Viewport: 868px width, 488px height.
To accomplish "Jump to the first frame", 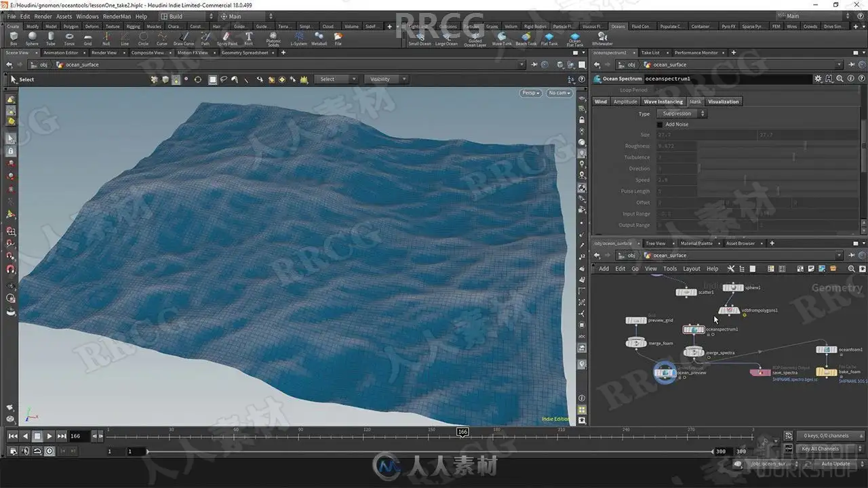I will tap(13, 436).
